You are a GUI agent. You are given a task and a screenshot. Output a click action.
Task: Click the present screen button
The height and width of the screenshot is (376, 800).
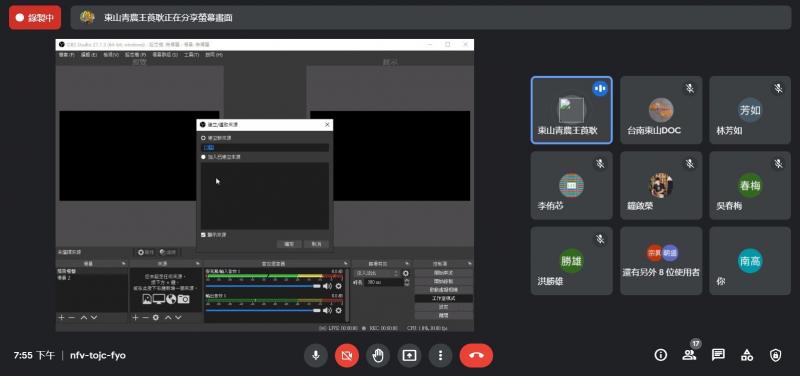coord(409,355)
